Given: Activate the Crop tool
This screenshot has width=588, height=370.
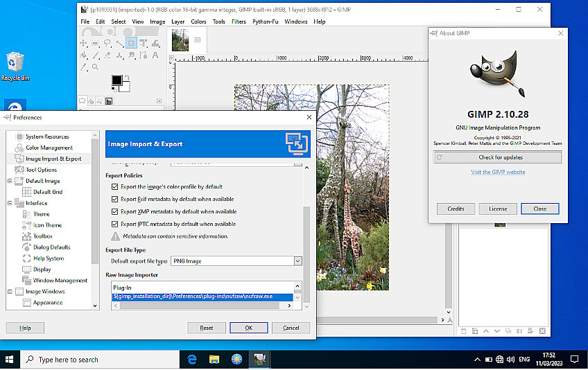Looking at the screenshot, I should [131, 43].
